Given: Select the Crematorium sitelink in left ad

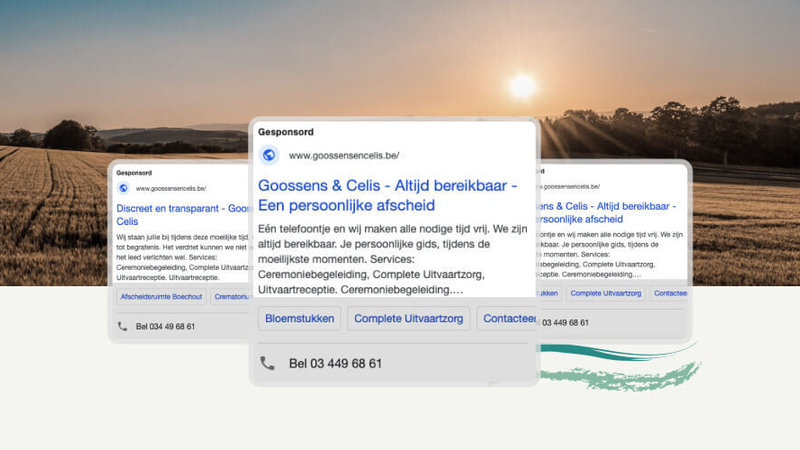Looking at the screenshot, I should (x=232, y=297).
